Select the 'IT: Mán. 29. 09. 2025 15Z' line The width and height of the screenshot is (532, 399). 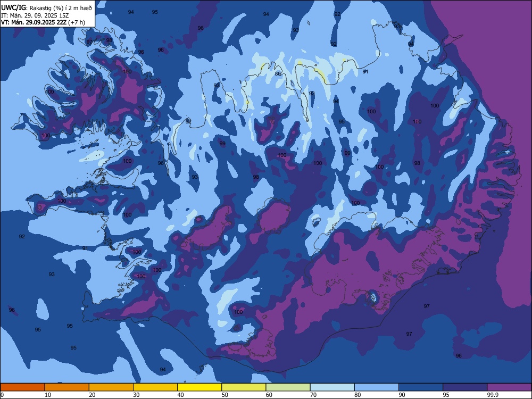(35, 15)
